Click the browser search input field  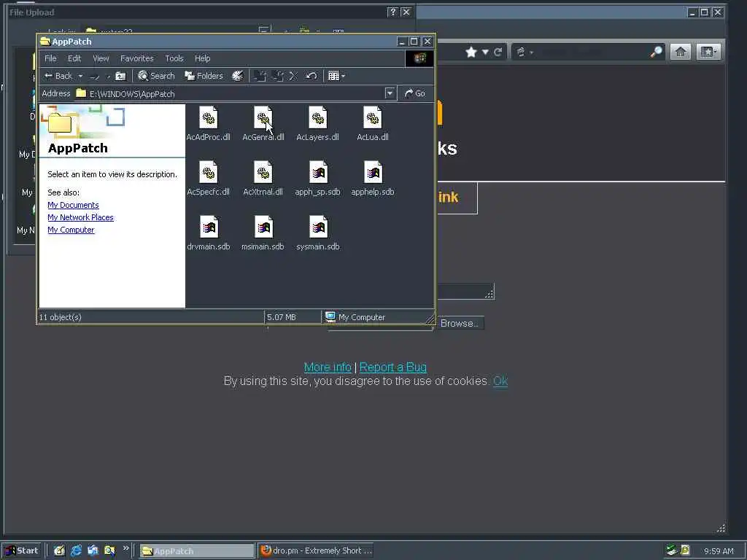[592, 52]
